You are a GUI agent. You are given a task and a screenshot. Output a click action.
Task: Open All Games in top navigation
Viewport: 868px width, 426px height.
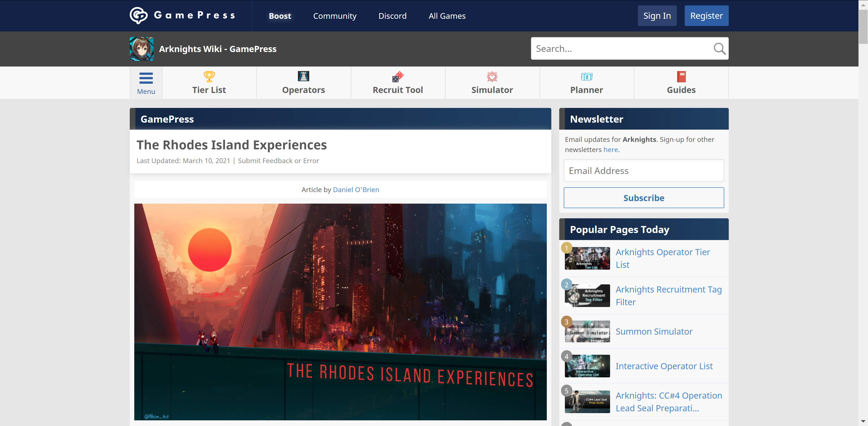447,16
